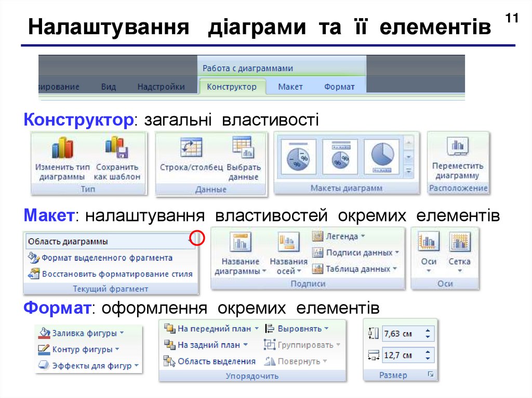The height and width of the screenshot is (398, 532).
Task: Click the Восстановить форматирование стиля icon
Action: coord(34,273)
